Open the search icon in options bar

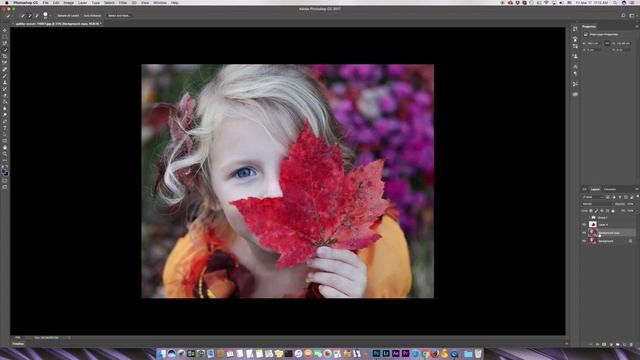[x=623, y=16]
